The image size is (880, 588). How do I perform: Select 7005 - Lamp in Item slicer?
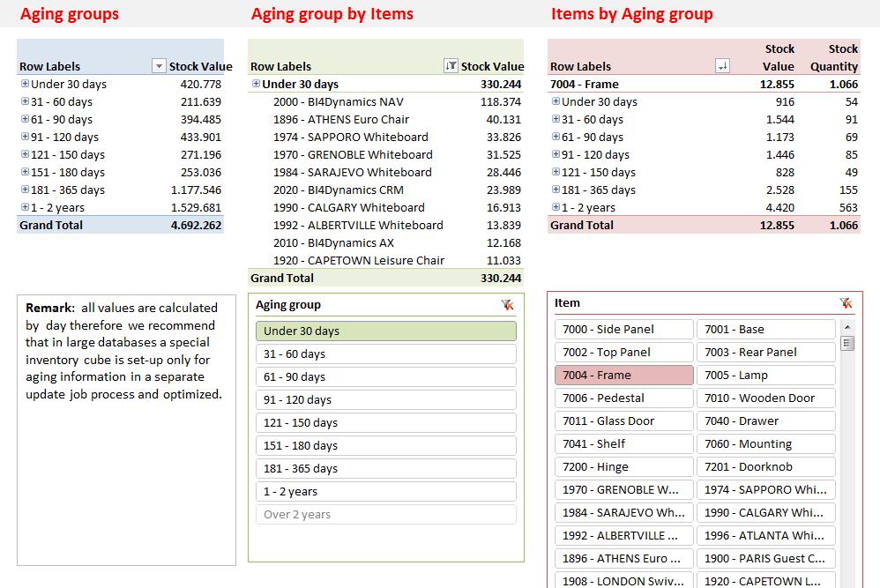coord(764,375)
